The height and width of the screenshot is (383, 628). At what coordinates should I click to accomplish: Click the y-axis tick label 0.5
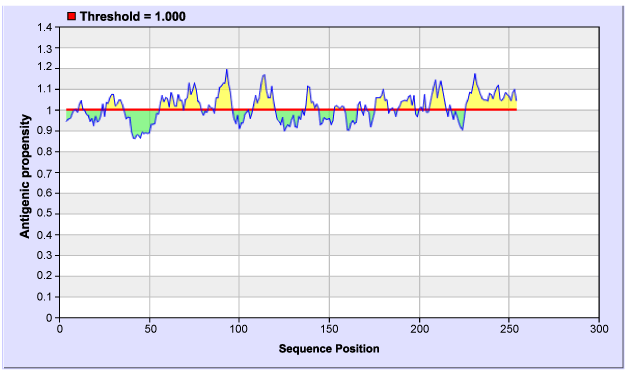click(x=45, y=214)
